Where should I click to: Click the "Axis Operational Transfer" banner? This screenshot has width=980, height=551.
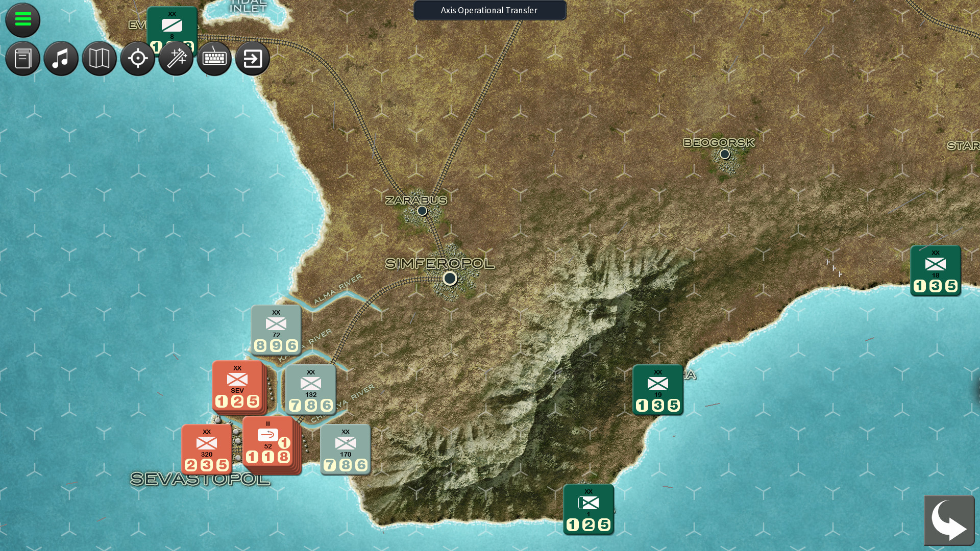[489, 10]
